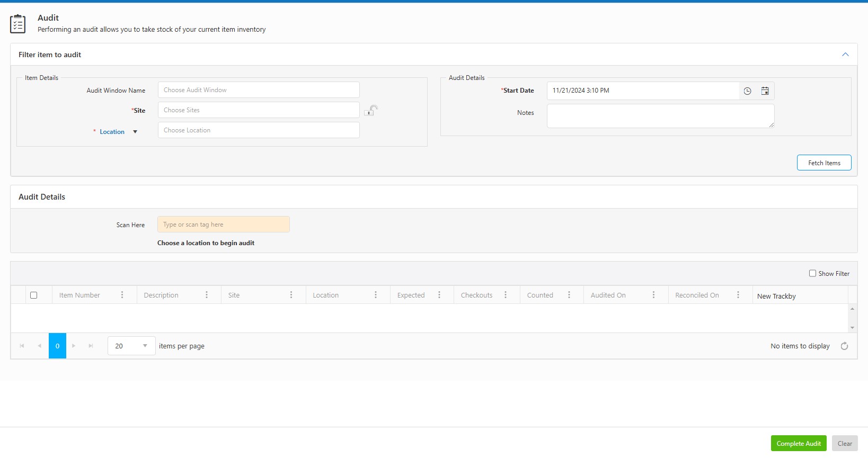Sort by the Reconciled On column header

[x=697, y=295]
